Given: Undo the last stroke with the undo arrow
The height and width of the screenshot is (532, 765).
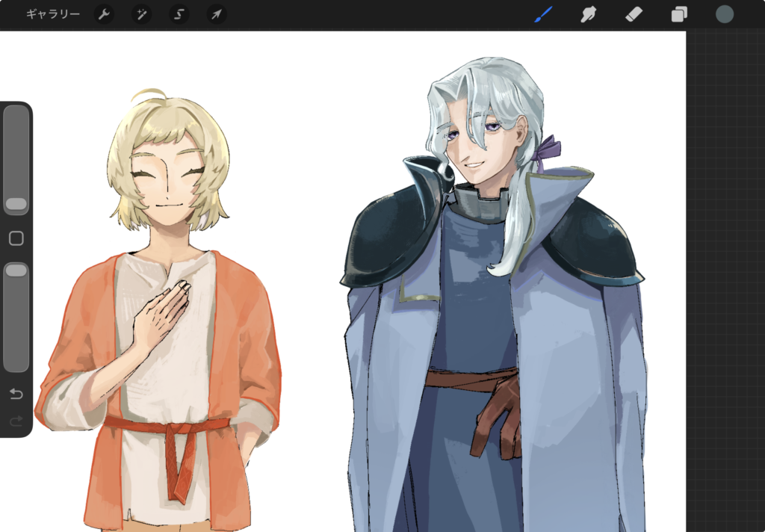Looking at the screenshot, I should tap(16, 394).
